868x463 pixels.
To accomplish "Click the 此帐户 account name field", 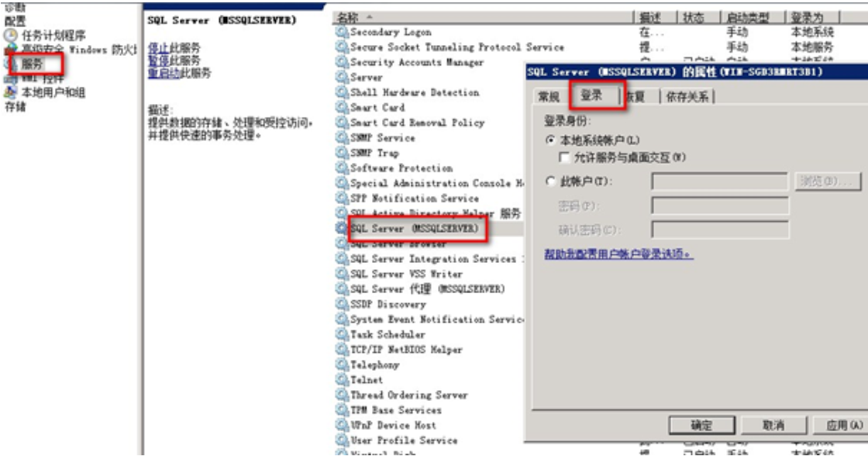I will click(x=720, y=181).
